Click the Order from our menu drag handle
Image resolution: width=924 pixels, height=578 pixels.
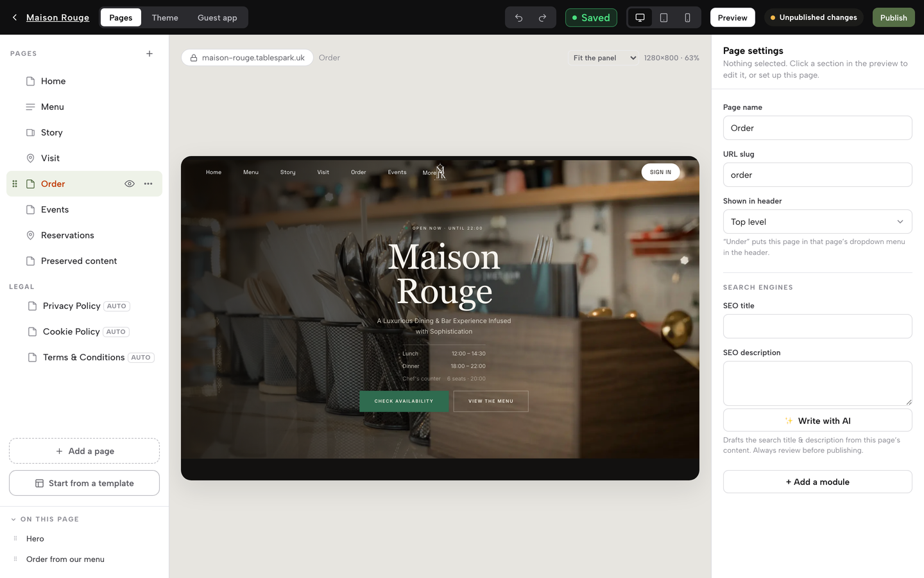pos(15,559)
